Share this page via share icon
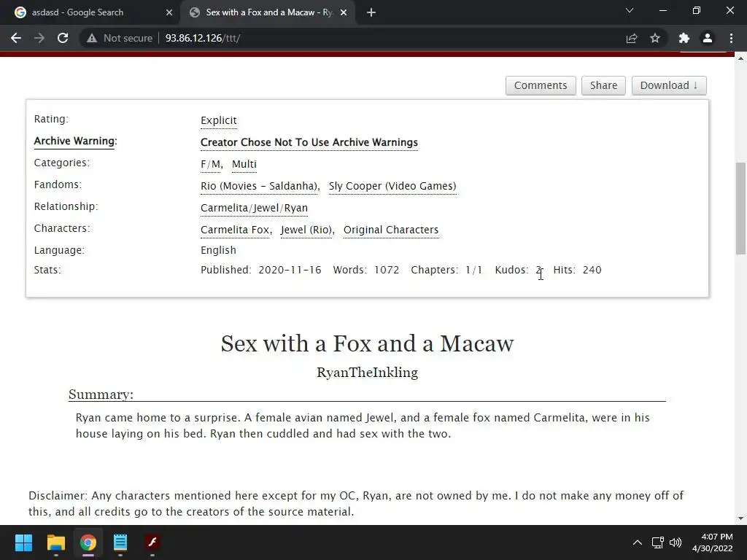 [632, 38]
